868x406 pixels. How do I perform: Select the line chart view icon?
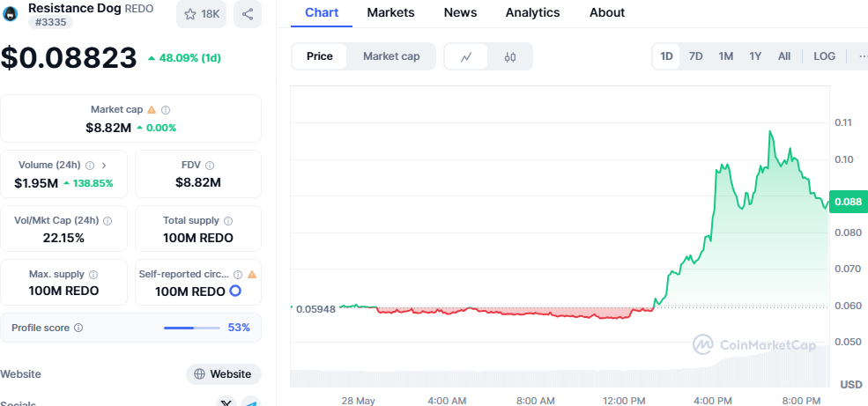click(466, 56)
